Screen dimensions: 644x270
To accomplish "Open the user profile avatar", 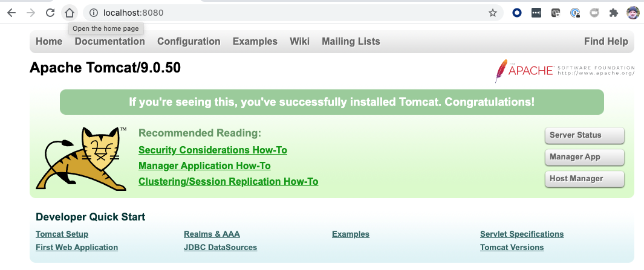I will (x=633, y=13).
